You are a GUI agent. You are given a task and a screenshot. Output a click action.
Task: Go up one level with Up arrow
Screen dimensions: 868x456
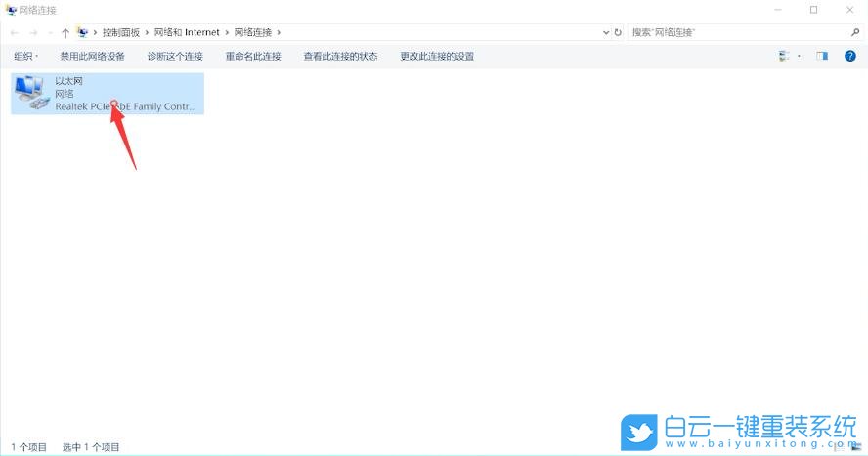click(x=65, y=32)
